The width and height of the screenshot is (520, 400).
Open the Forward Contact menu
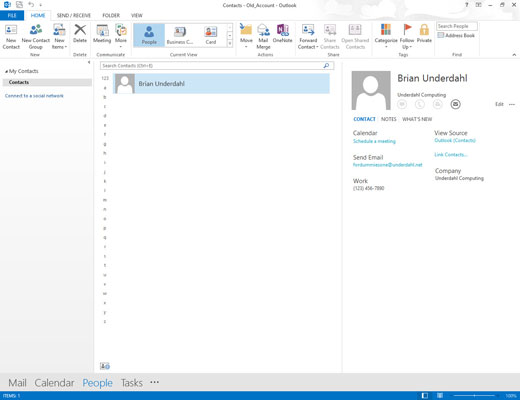click(308, 36)
